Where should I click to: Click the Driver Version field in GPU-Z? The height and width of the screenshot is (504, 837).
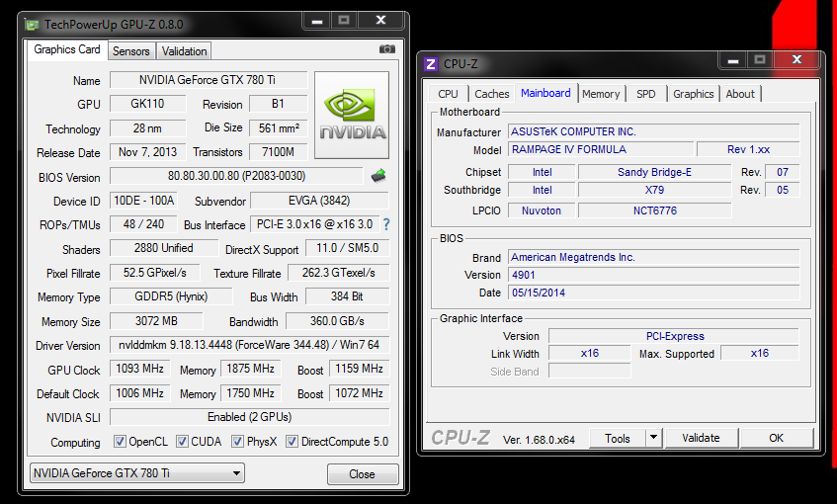pyautogui.click(x=249, y=345)
